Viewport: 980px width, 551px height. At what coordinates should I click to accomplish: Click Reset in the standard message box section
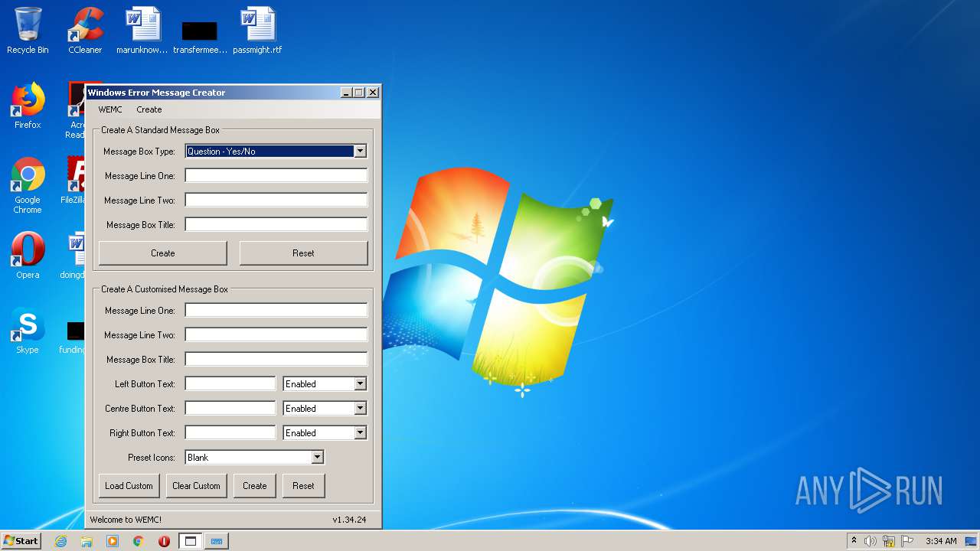coord(303,253)
